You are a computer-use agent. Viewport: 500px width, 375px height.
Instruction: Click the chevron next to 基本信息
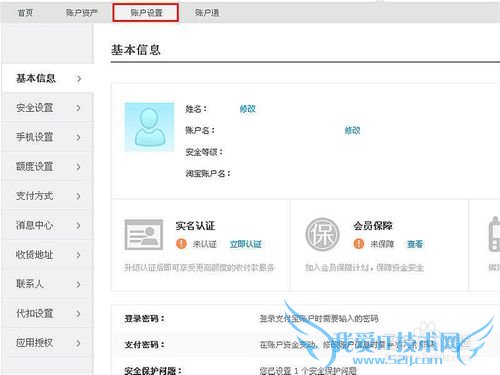[79, 79]
